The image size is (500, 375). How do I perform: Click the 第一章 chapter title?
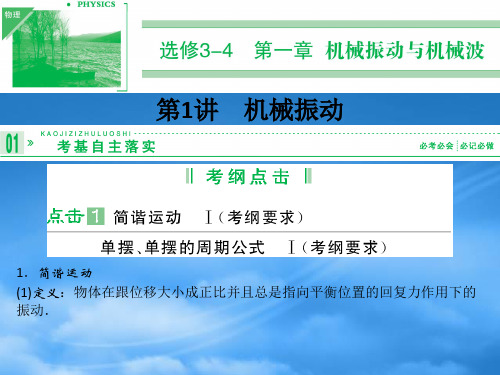coord(283,51)
